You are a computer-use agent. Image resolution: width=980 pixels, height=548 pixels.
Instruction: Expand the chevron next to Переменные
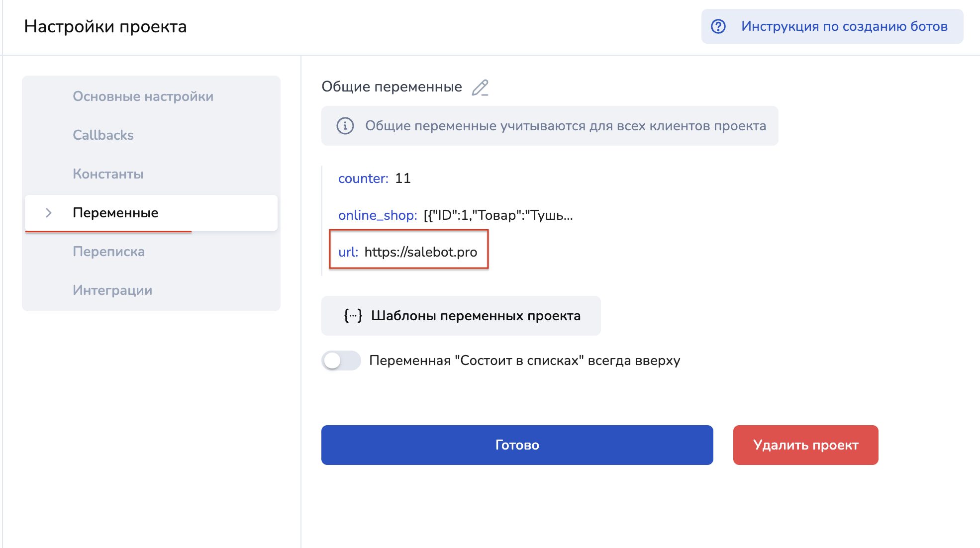[x=49, y=213]
